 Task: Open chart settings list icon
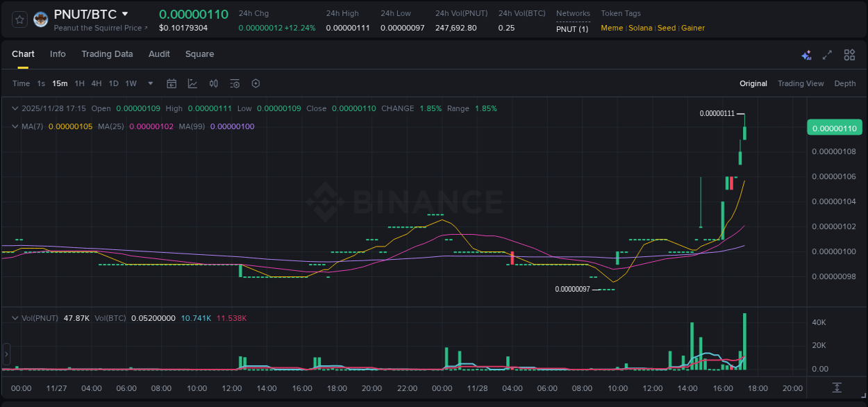point(234,83)
